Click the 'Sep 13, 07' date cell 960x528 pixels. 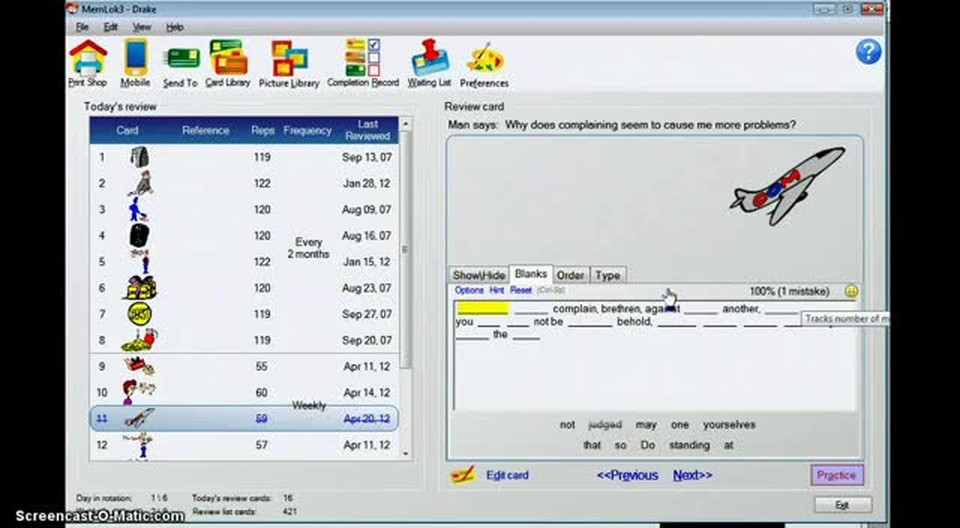pyautogui.click(x=367, y=157)
